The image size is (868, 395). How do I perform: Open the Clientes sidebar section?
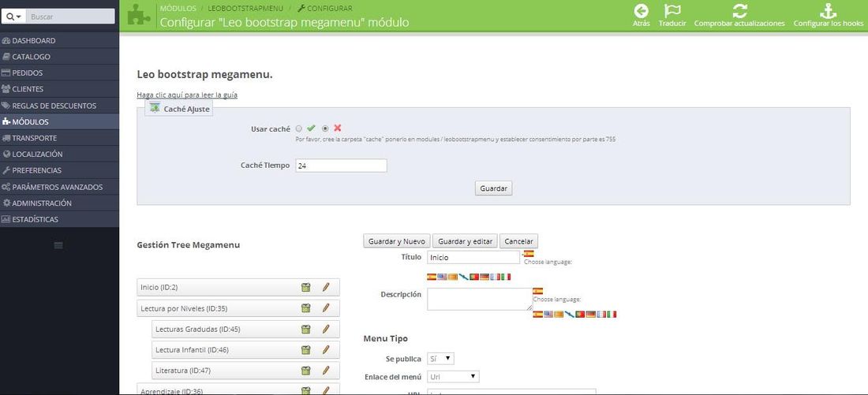(x=59, y=89)
